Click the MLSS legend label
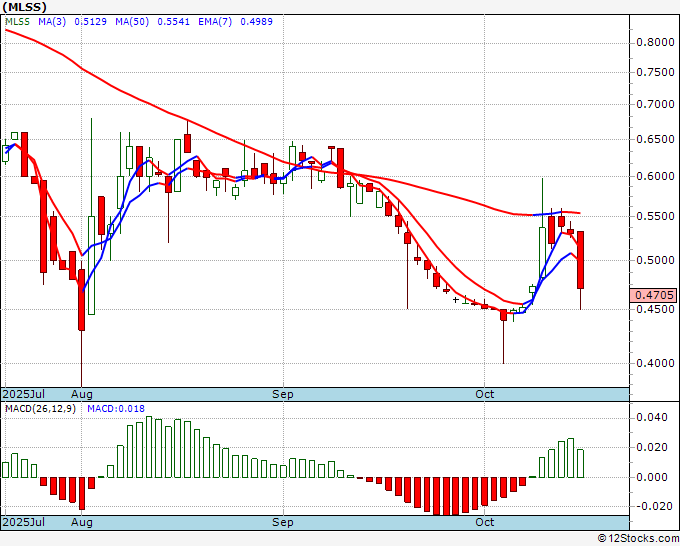This screenshot has width=680, height=546. [17, 21]
